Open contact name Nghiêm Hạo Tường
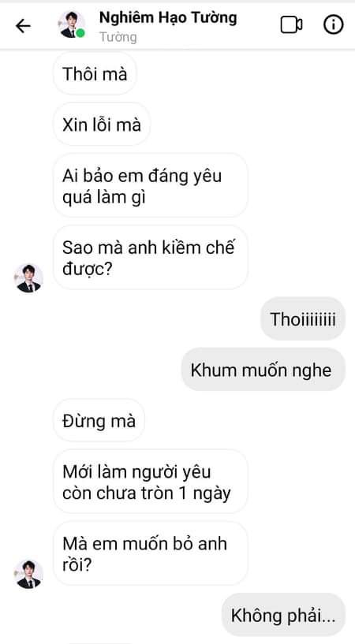The width and height of the screenshot is (355, 644). [168, 18]
